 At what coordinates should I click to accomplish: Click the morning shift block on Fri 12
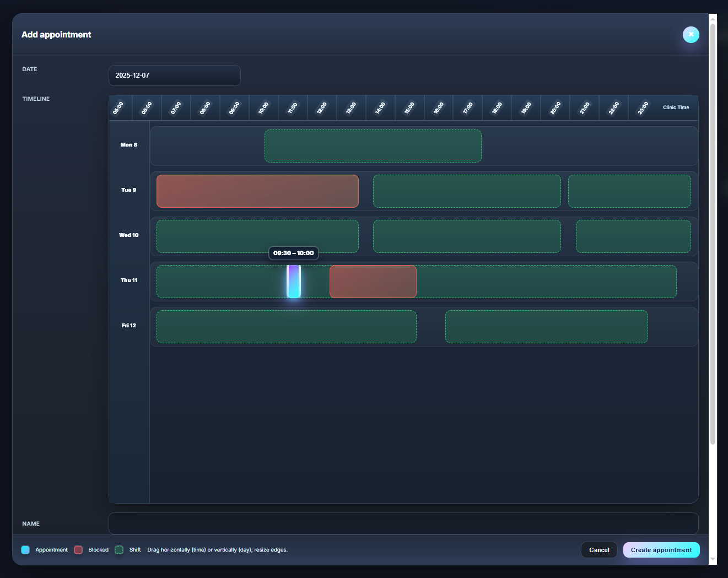point(286,326)
